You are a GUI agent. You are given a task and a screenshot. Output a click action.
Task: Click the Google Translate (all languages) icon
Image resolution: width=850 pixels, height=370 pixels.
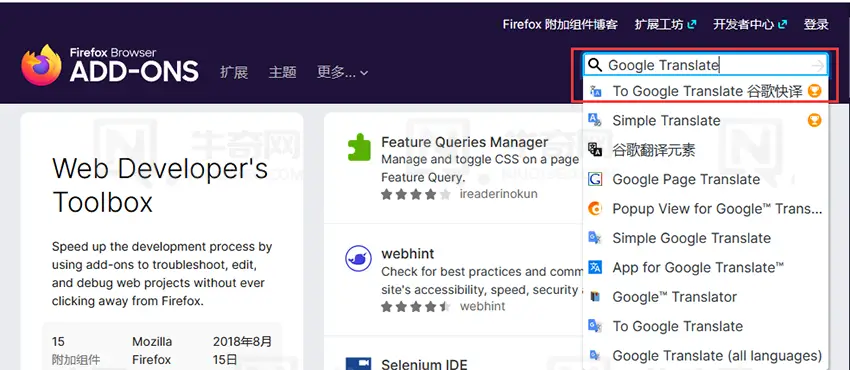pos(595,355)
